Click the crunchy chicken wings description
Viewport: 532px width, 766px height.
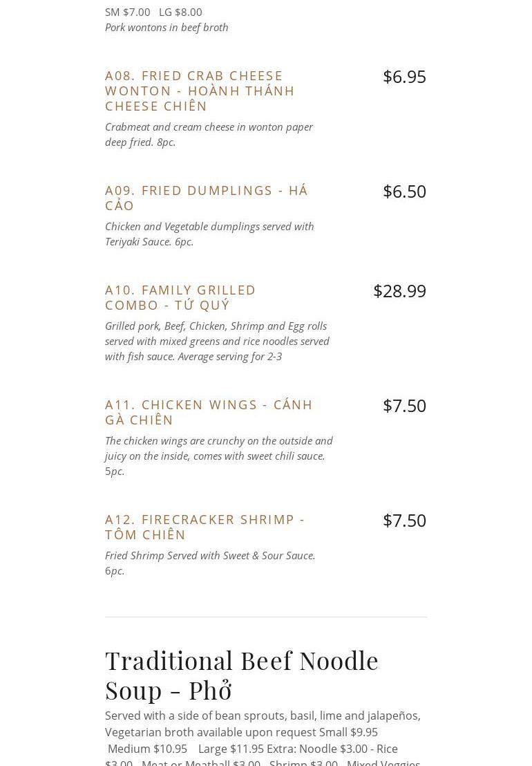[218, 456]
